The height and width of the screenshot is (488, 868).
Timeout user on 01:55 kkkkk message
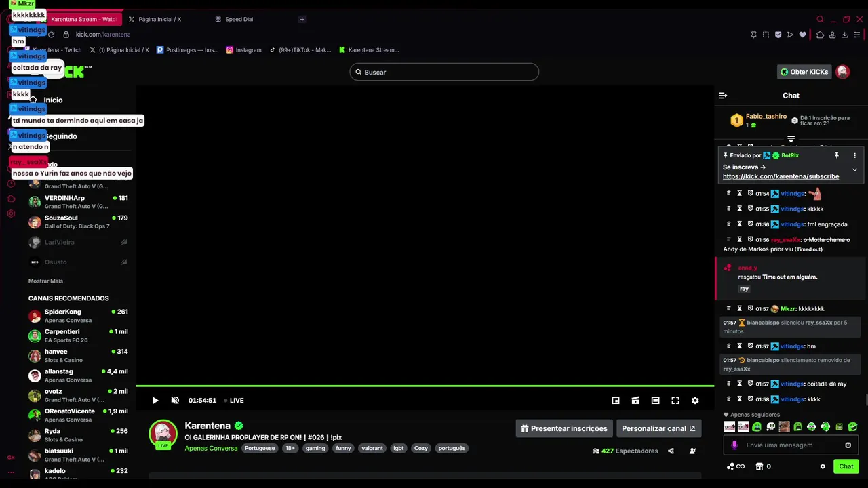740,209
